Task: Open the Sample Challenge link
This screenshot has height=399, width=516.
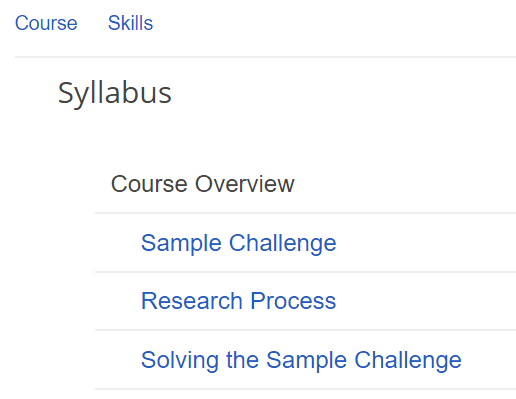Action: pos(238,243)
